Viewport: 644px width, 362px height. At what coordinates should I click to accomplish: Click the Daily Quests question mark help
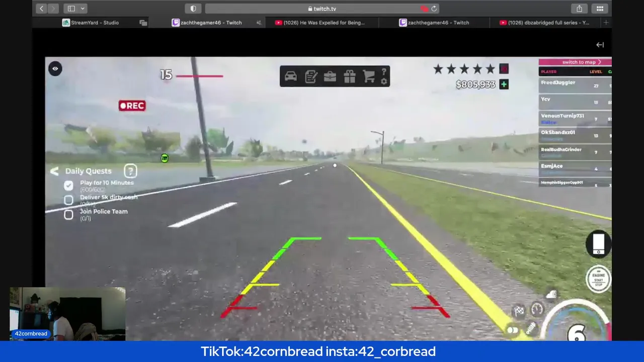coord(130,171)
